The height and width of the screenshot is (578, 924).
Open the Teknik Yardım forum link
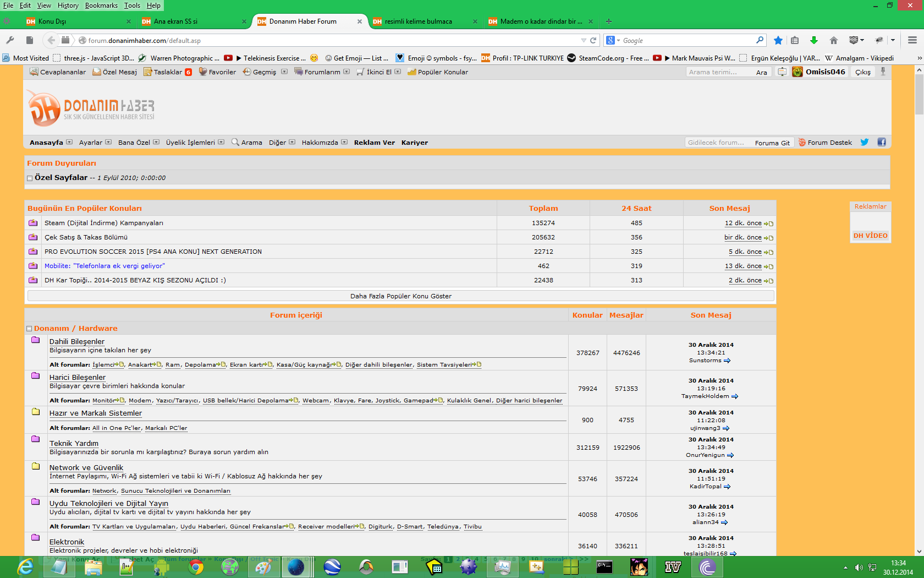click(x=74, y=443)
